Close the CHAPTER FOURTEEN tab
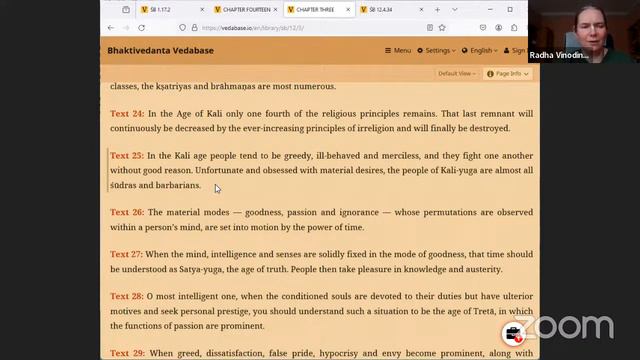 pos(276,9)
